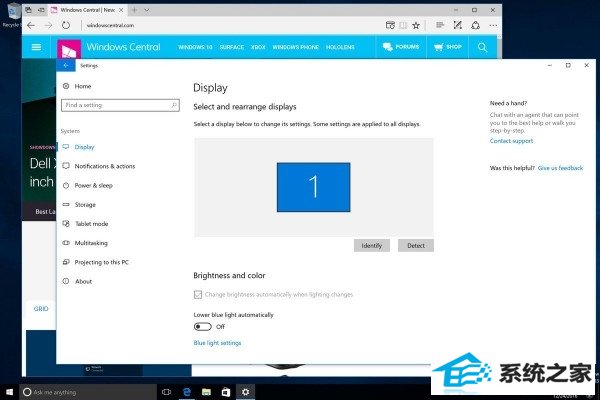This screenshot has height=400, width=600.
Task: Expand tab preview chevron in Edge
Action: [x=147, y=10]
